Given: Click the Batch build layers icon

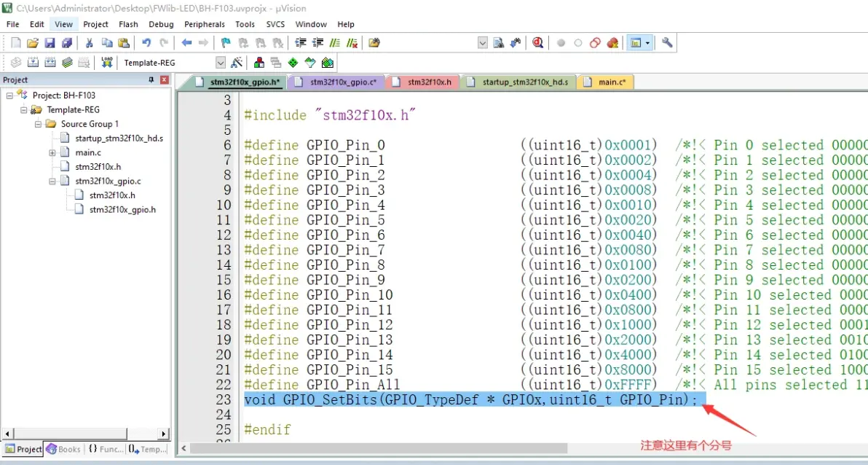Looking at the screenshot, I should [67, 63].
